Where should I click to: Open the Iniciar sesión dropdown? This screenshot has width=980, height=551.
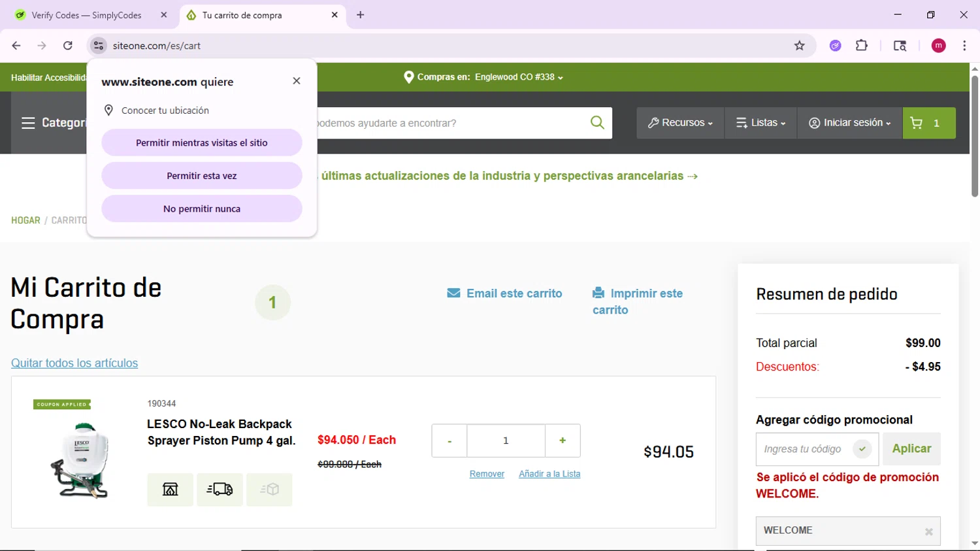click(849, 123)
